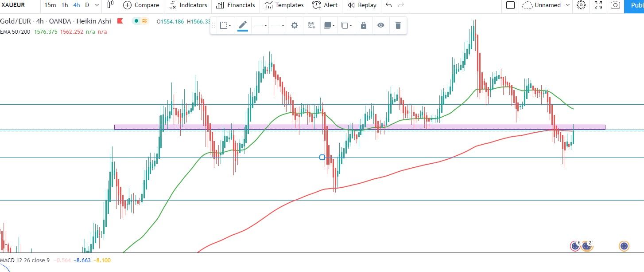Open the candlestick chart type menu
Image resolution: width=644 pixels, height=272 pixels.
point(110,5)
